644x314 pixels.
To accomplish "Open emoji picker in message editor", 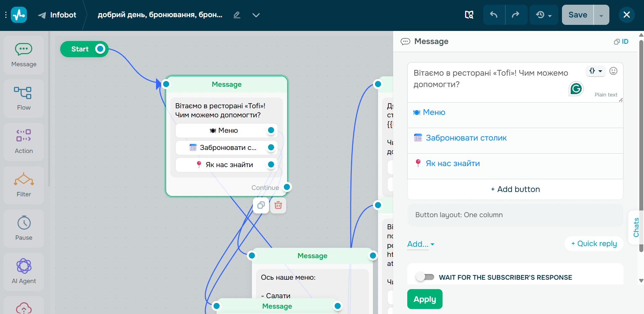I will point(613,71).
